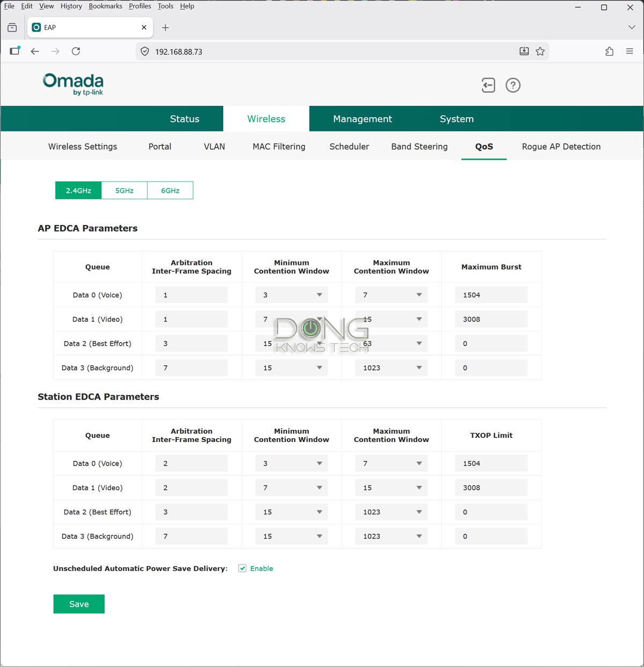Reload the page with the refresh icon

[x=76, y=52]
